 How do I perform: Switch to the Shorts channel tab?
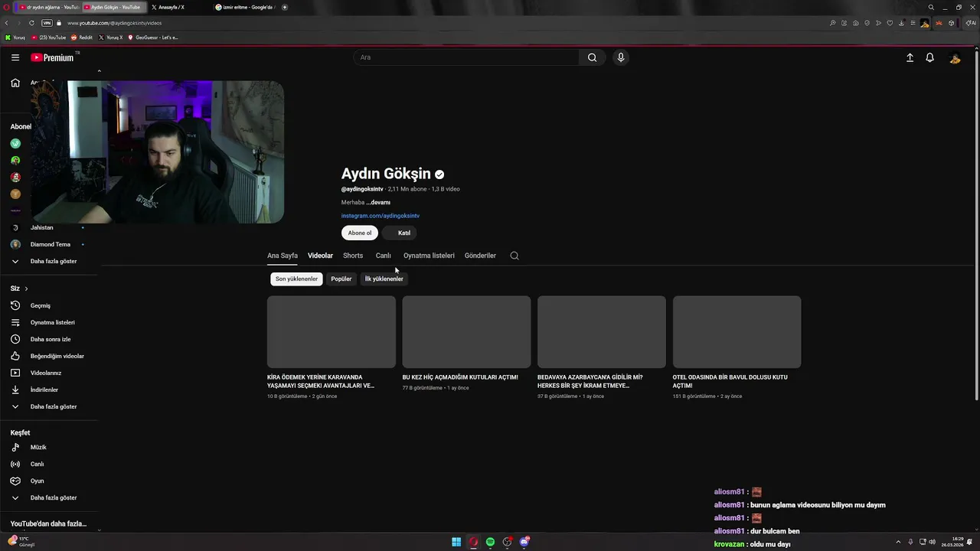pos(353,256)
